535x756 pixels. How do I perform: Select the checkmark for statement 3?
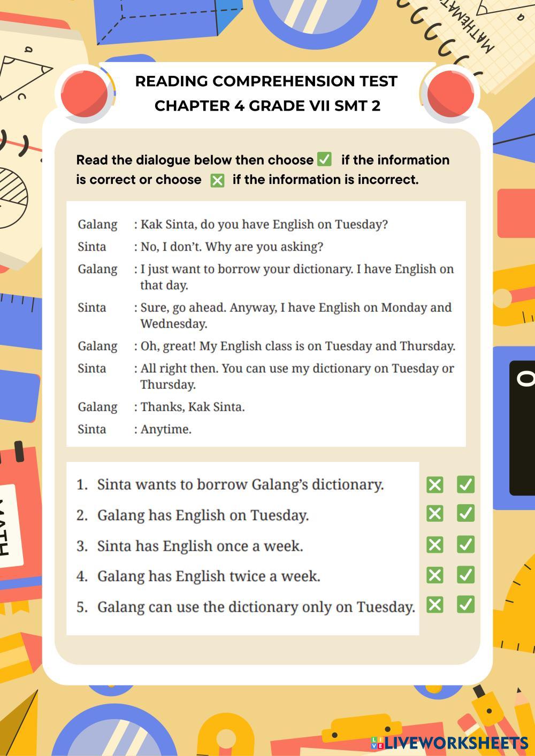click(x=465, y=545)
